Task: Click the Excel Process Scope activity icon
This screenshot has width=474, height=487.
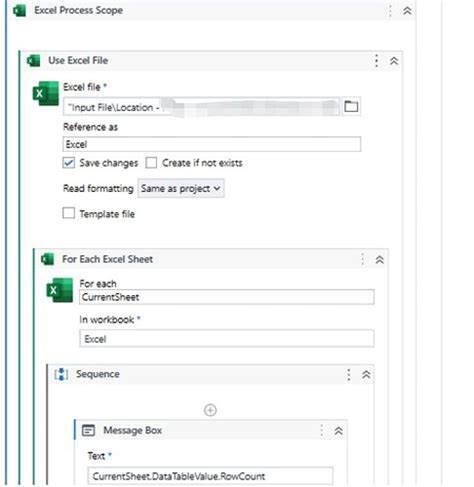Action: click(x=19, y=10)
